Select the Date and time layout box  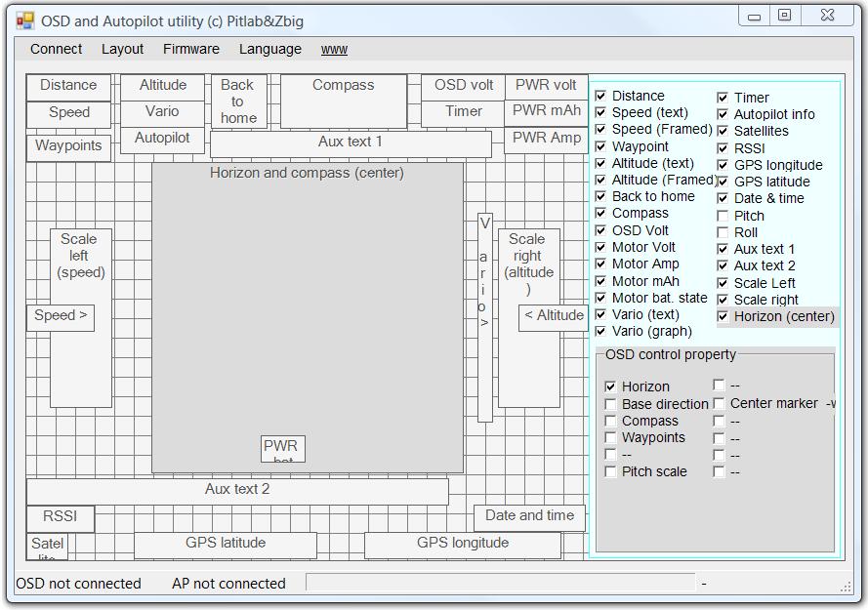[x=530, y=518]
